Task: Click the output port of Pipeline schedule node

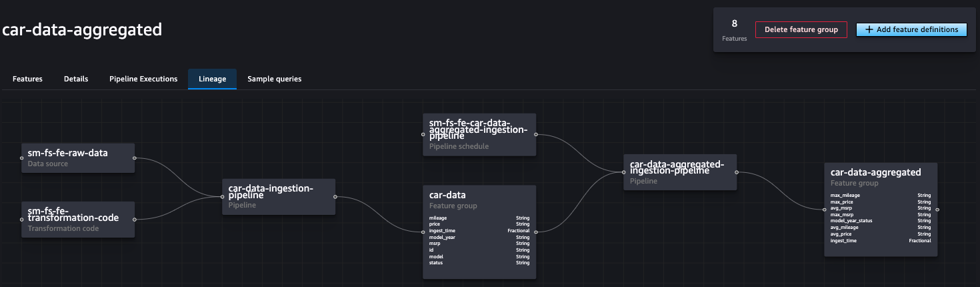Action: (536, 134)
